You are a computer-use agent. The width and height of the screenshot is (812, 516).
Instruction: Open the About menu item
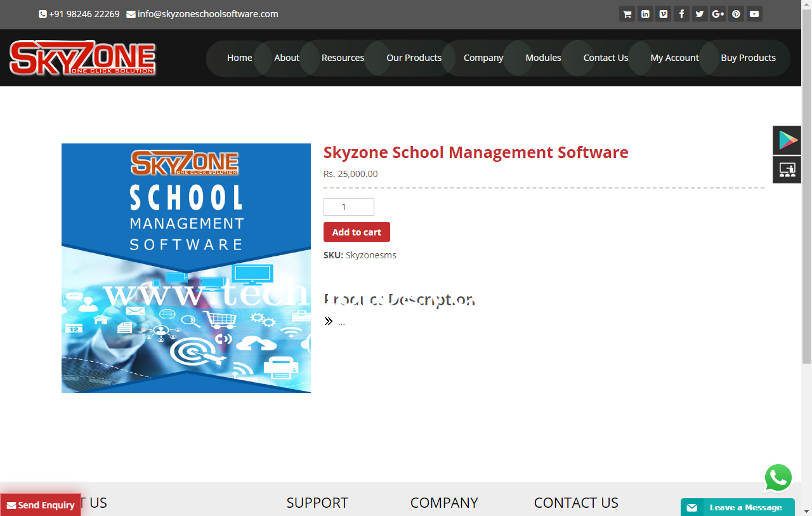(287, 58)
